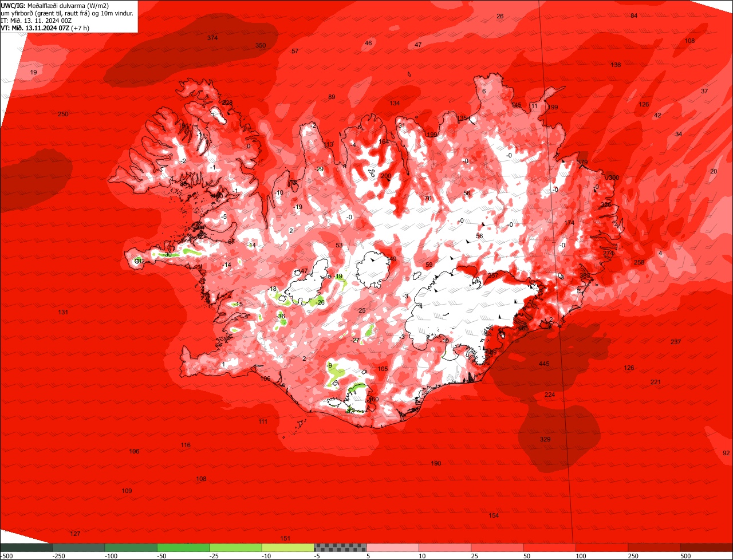733x560 pixels.
Task: Select the legend tick label -250
Action: (58, 556)
